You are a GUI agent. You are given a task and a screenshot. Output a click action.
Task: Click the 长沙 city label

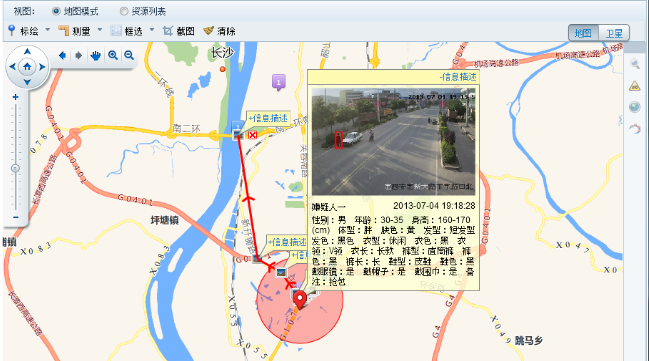223,53
